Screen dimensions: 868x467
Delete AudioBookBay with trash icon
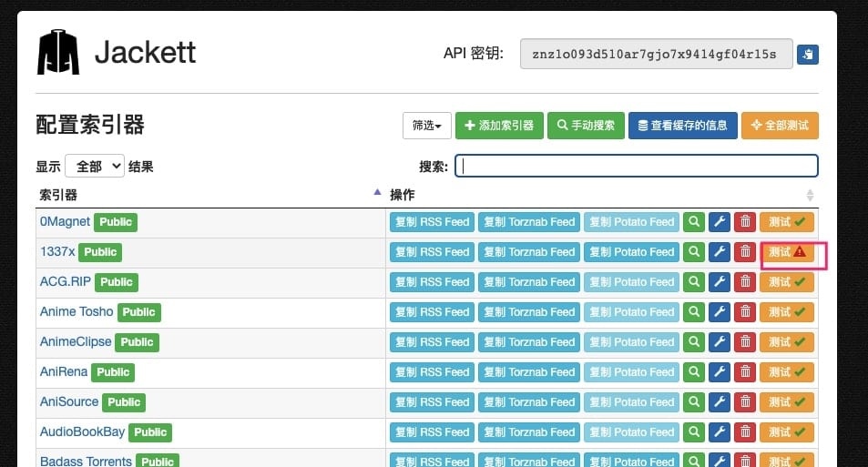tap(745, 432)
